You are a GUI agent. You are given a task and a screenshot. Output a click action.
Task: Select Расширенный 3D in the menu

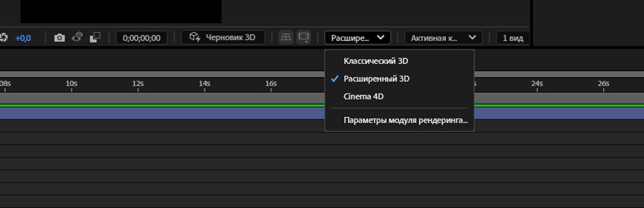[x=400, y=79]
